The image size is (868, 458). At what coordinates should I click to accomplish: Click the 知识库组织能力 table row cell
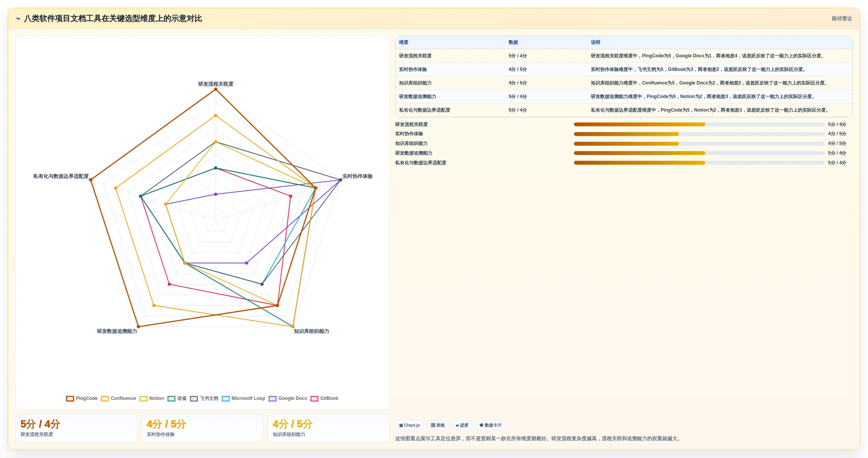pos(415,83)
